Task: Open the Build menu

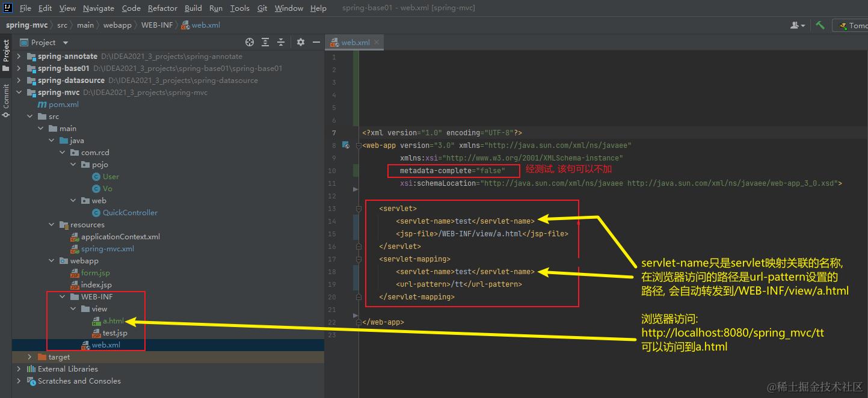Action: coord(193,8)
